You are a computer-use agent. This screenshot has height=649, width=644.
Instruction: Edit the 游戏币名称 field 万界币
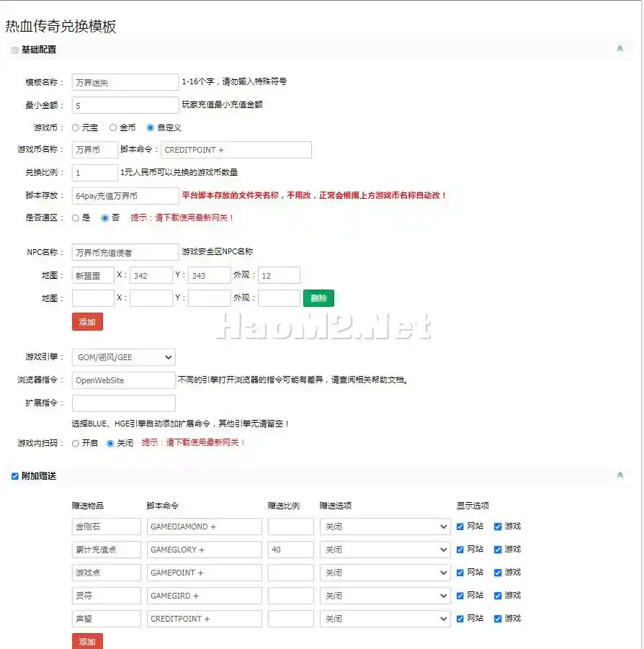click(95, 150)
